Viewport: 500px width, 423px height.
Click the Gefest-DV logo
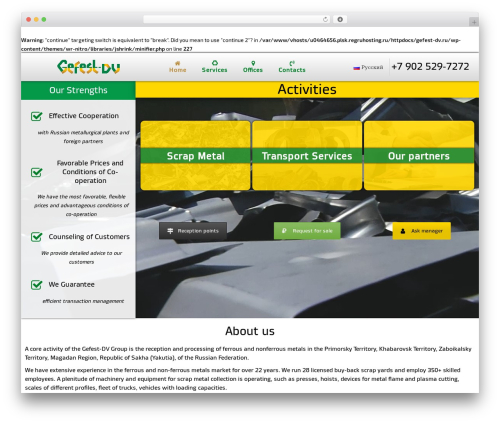(88, 67)
